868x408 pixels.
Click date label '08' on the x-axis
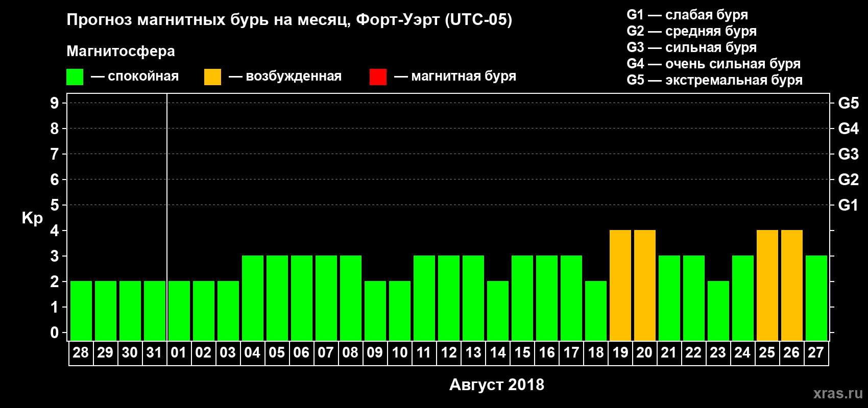350,352
